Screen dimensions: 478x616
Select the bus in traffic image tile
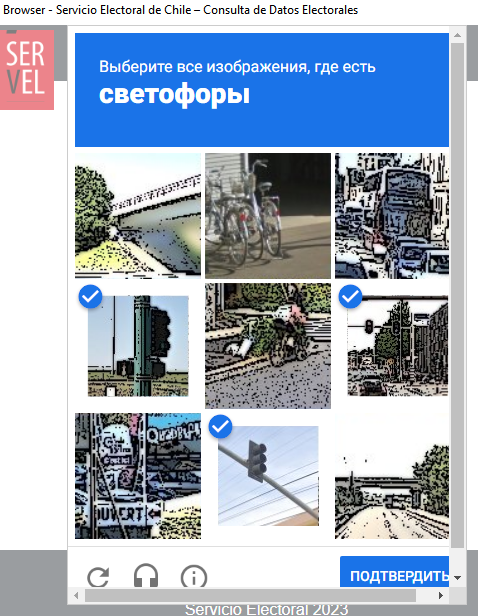[x=392, y=216]
